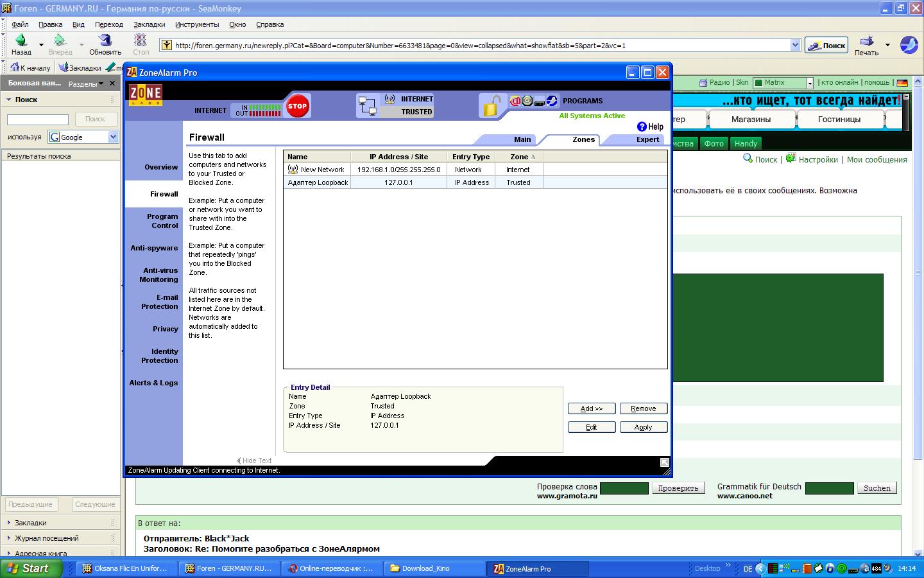
Task: Open the Закладки menu
Action: pos(149,24)
